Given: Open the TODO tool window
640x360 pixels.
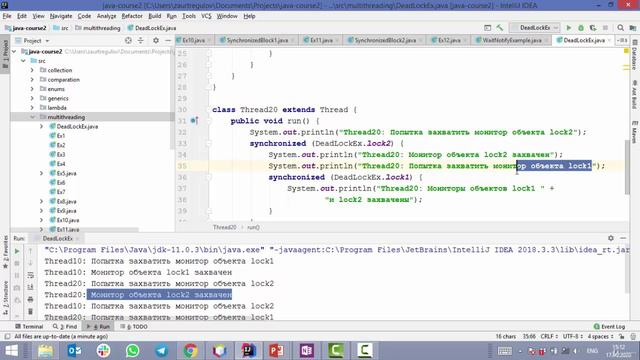Looking at the screenshot, I should (134, 327).
